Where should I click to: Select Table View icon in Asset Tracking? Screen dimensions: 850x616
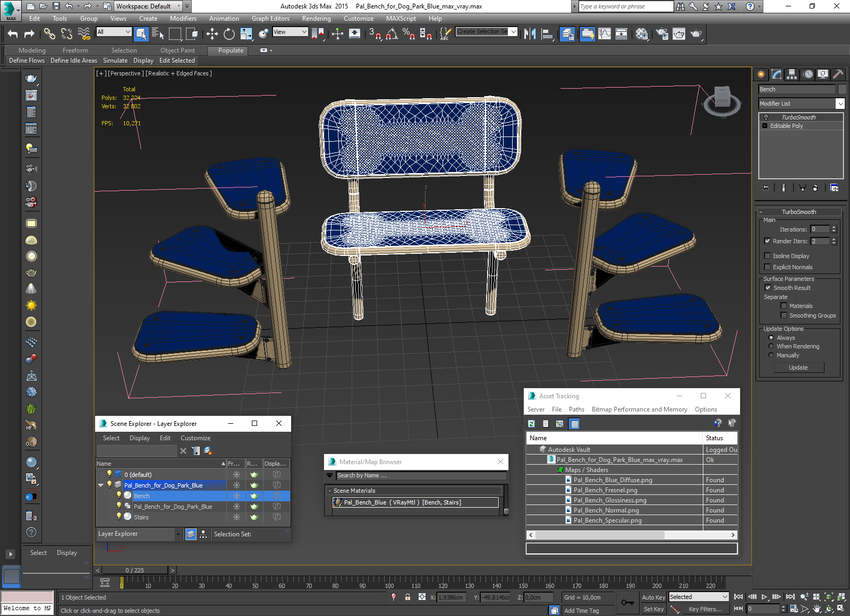pyautogui.click(x=574, y=424)
